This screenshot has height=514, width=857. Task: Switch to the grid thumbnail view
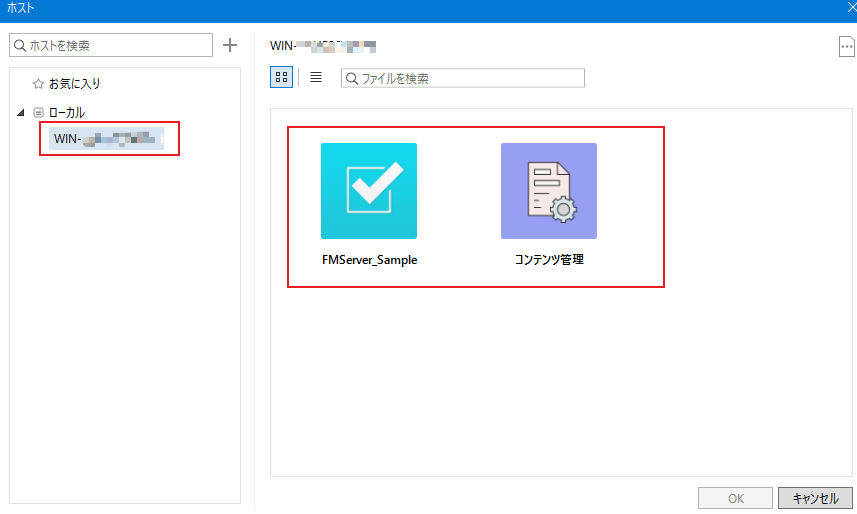coord(281,77)
